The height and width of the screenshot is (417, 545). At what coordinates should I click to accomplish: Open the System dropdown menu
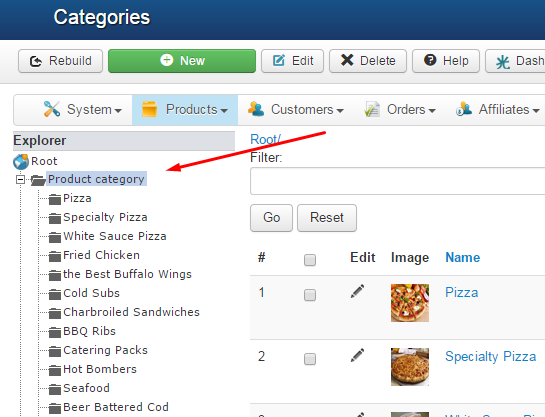click(82, 110)
